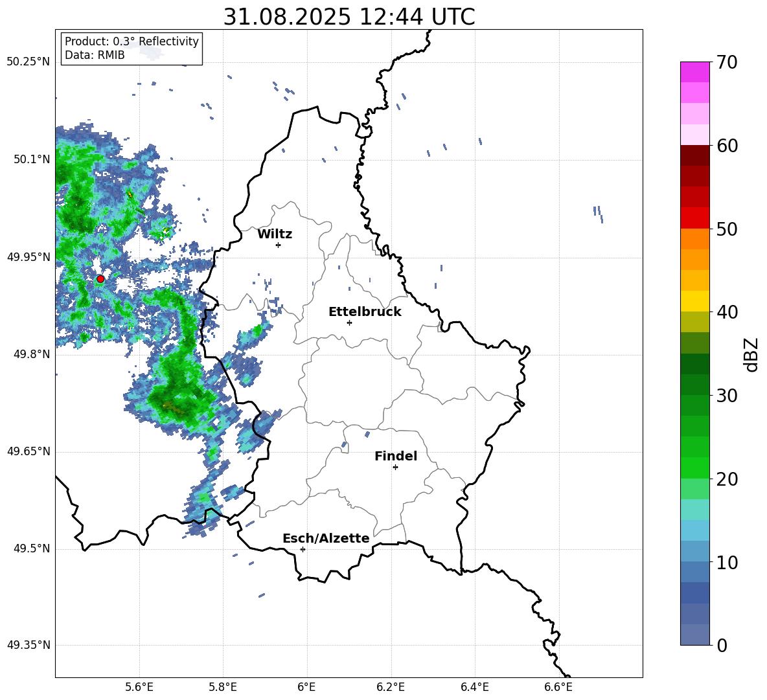Click the colorbar tick value 60
The width and height of the screenshot is (767, 700).
pos(727,146)
